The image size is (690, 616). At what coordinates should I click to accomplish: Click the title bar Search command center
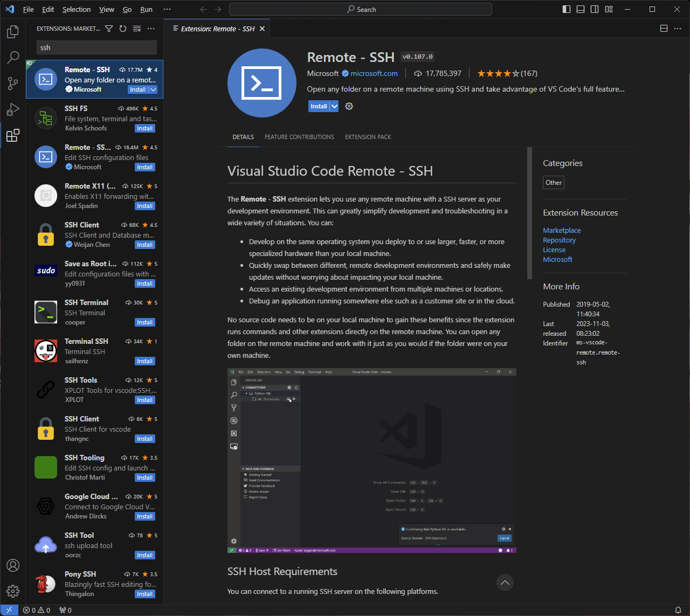pyautogui.click(x=361, y=9)
